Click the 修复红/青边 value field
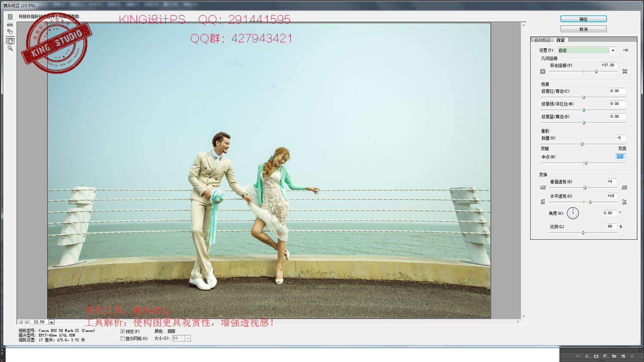 coord(617,91)
